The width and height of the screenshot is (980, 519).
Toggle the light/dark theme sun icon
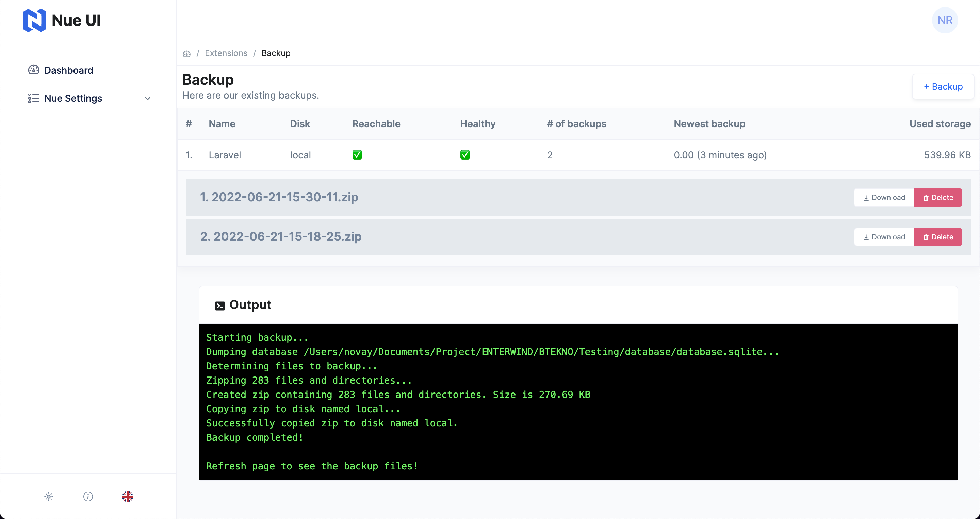[x=49, y=496]
